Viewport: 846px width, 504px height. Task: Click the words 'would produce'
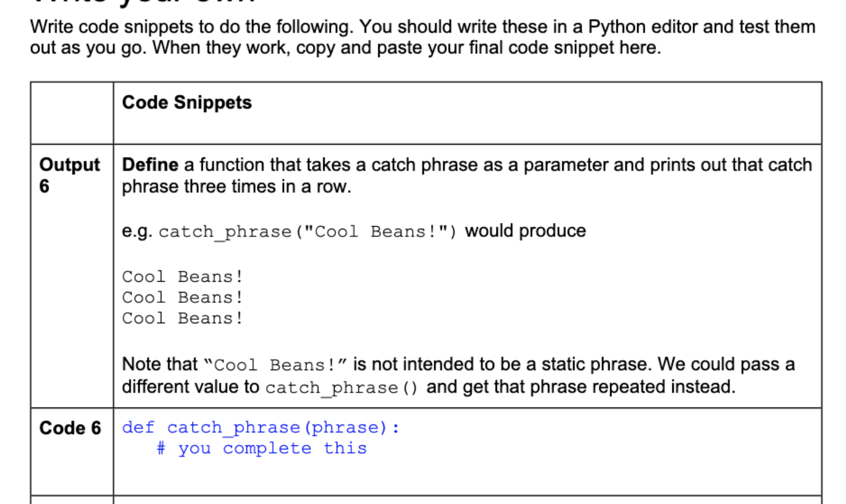(526, 231)
